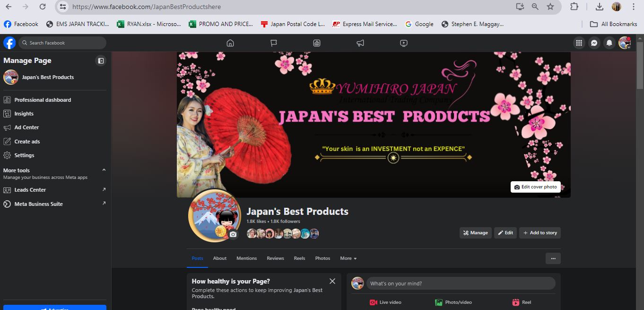Open the Menu grid icon
Viewport: 644px width, 310px height.
[x=579, y=43]
